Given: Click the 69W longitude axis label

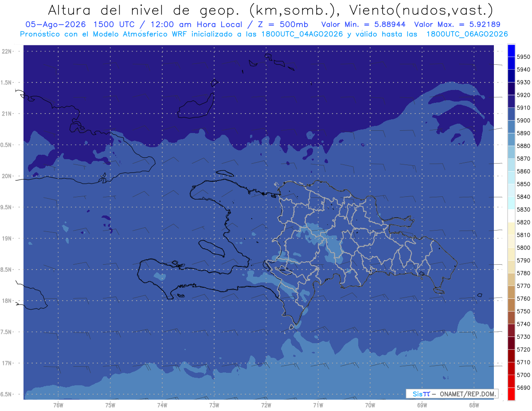Looking at the screenshot, I should 422,405.
